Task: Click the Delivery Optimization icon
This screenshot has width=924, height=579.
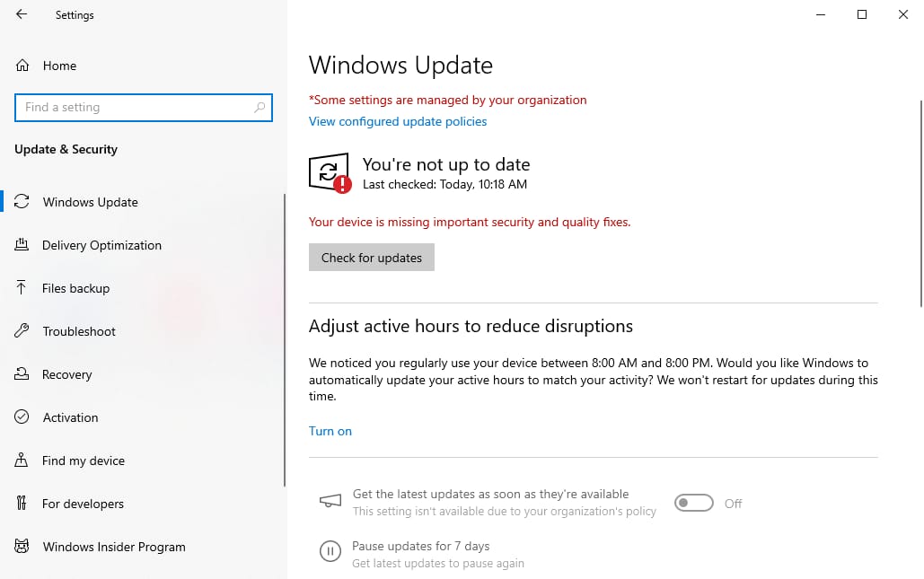Action: [x=22, y=245]
